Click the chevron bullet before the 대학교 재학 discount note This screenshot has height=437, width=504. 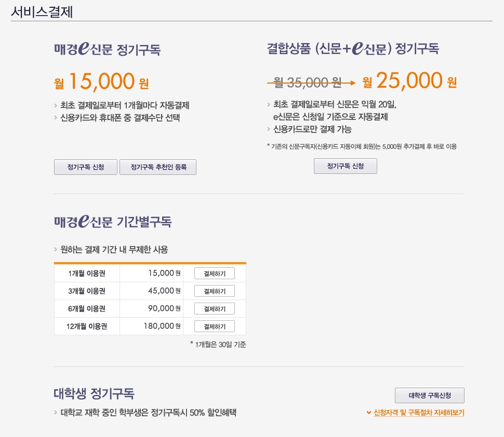click(x=56, y=413)
